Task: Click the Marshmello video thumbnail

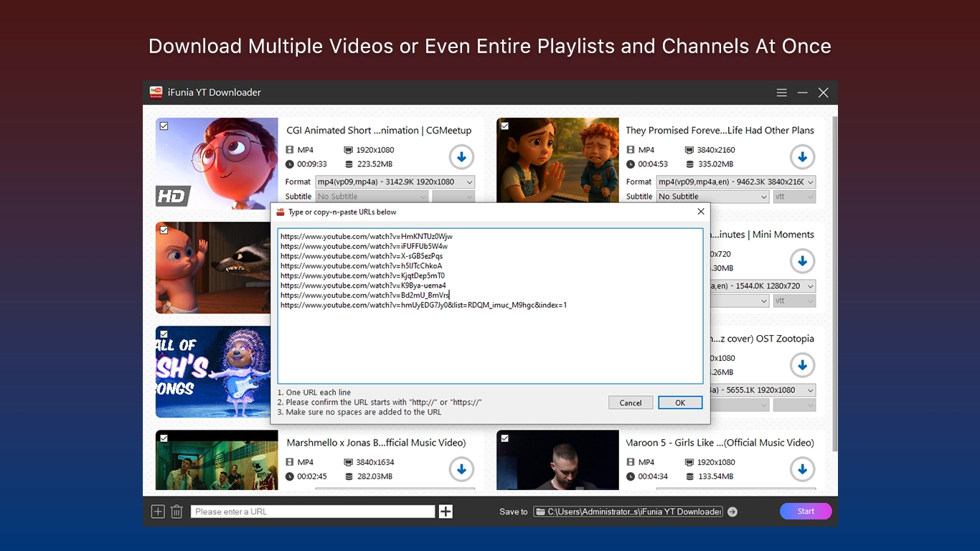Action: 217,460
